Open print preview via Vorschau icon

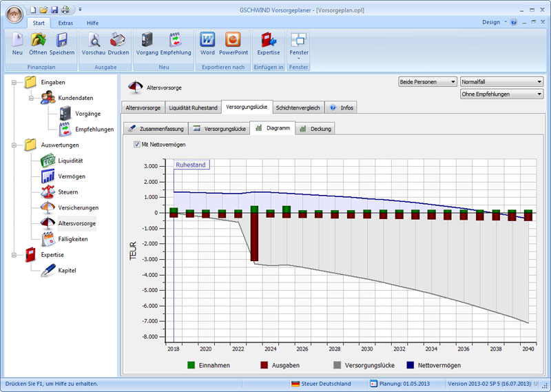point(93,42)
